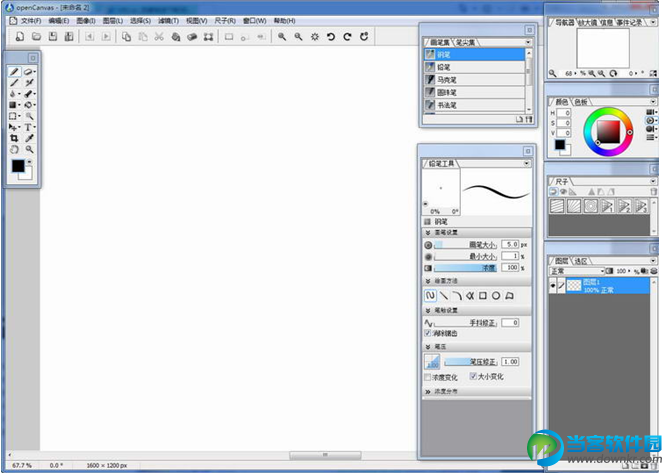
Task: Click the rotate right toolbar icon
Action: [x=348, y=37]
